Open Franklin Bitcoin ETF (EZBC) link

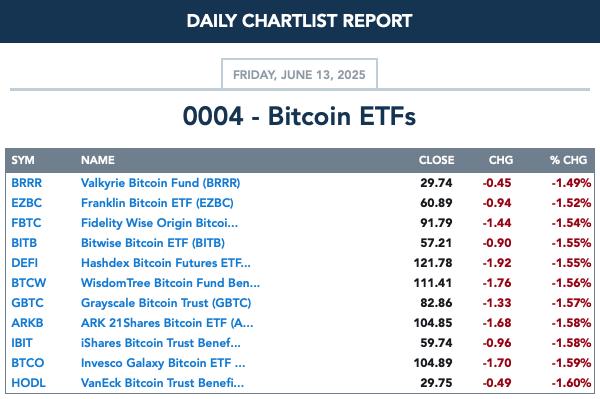pos(157,203)
